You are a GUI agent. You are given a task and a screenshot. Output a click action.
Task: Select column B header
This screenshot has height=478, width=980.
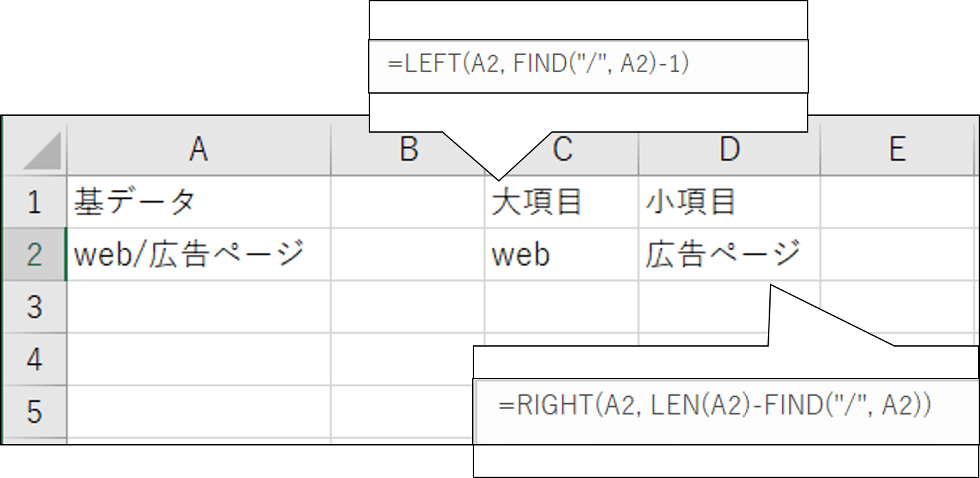(x=408, y=150)
